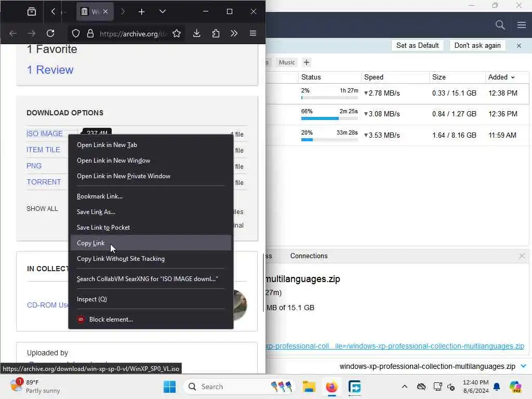Image resolution: width=532 pixels, height=399 pixels.
Task: Select Save Link to Pocket
Action: tap(151, 228)
